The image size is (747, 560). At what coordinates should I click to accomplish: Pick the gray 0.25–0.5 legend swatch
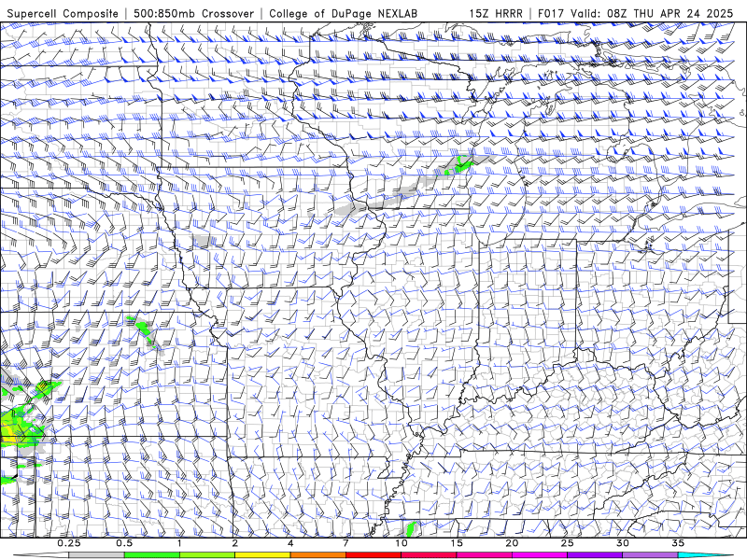96,555
